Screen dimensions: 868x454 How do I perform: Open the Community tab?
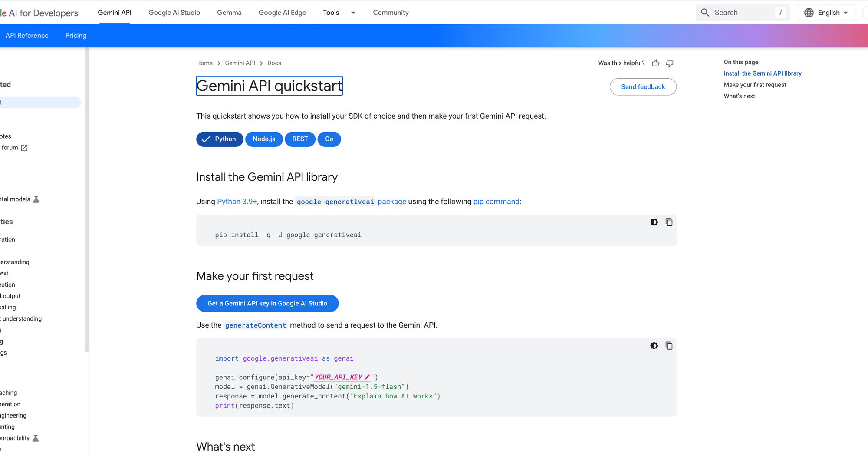coord(391,13)
